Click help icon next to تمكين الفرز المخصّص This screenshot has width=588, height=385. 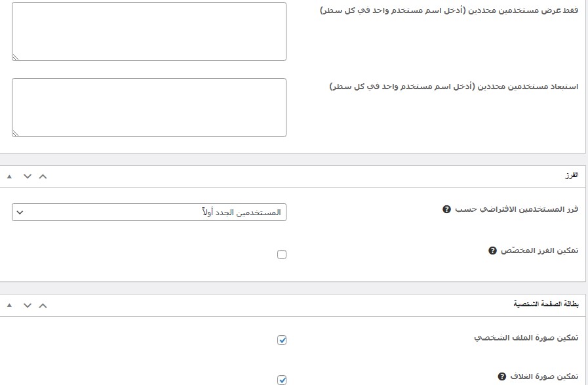[492, 251]
